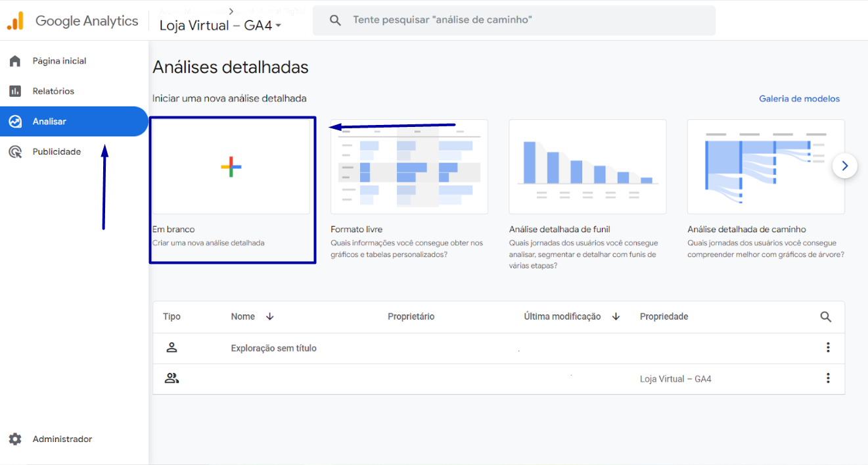
Task: Select Analisar in the sidebar
Action: [74, 122]
